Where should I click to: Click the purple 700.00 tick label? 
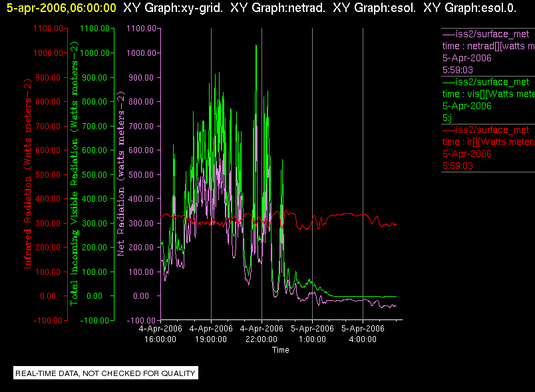click(141, 126)
